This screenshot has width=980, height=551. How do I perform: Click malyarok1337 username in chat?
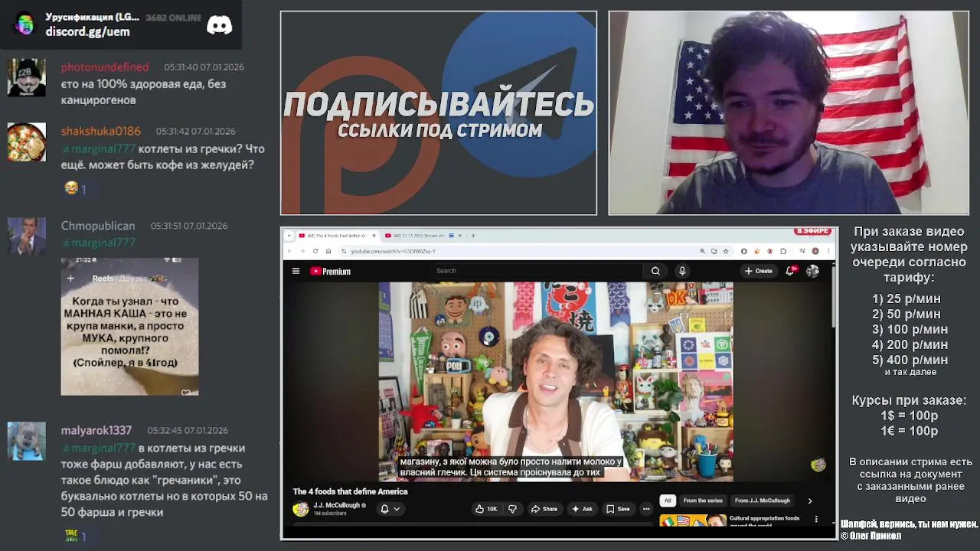96,430
